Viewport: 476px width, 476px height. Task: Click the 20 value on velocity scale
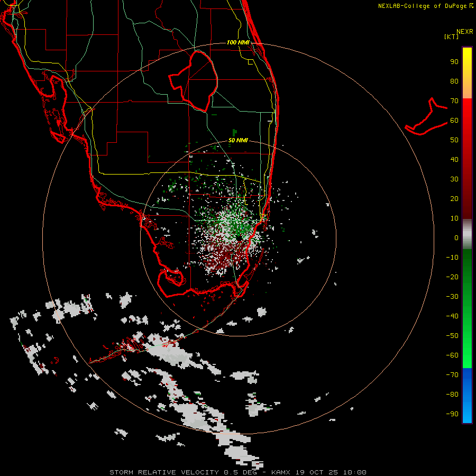pos(454,199)
